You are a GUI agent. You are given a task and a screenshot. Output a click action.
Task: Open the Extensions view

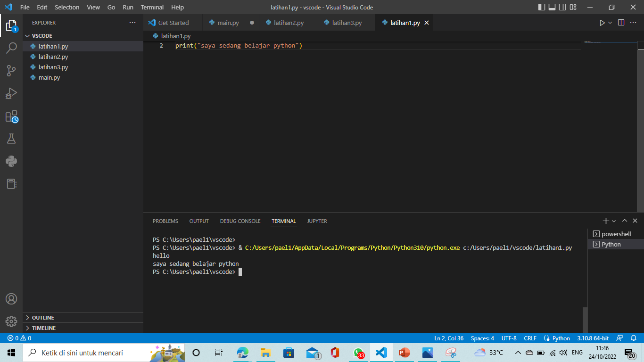[x=11, y=116]
